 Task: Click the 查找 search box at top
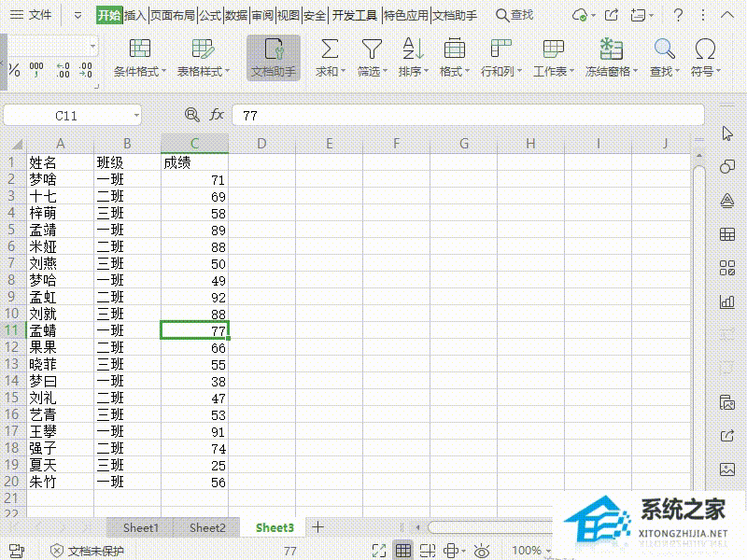click(515, 15)
